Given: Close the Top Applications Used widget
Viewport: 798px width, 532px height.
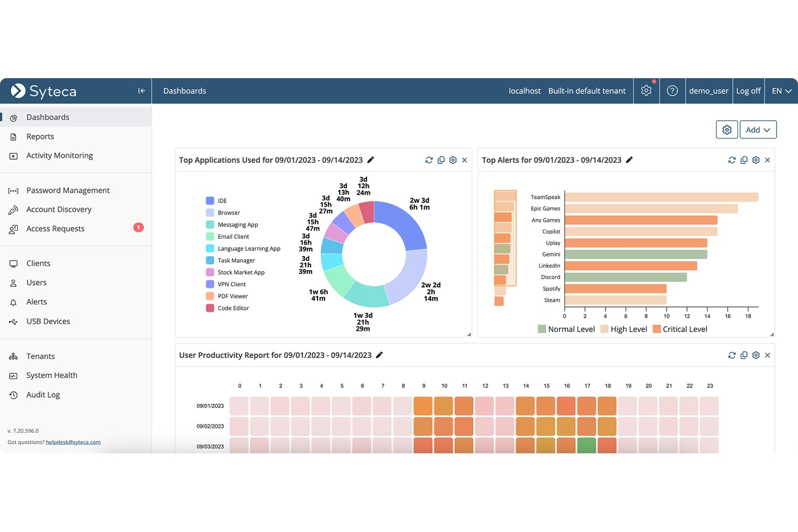Looking at the screenshot, I should tap(465, 160).
